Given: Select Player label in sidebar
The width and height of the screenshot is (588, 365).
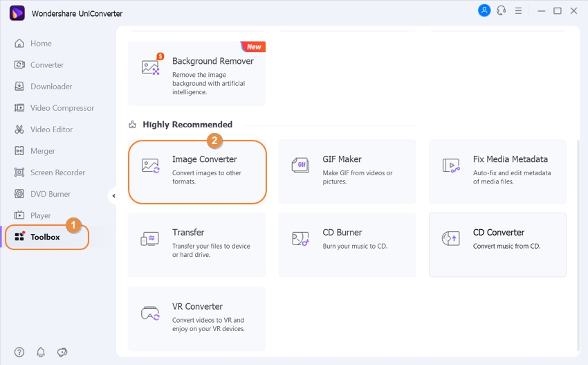Looking at the screenshot, I should tap(41, 215).
